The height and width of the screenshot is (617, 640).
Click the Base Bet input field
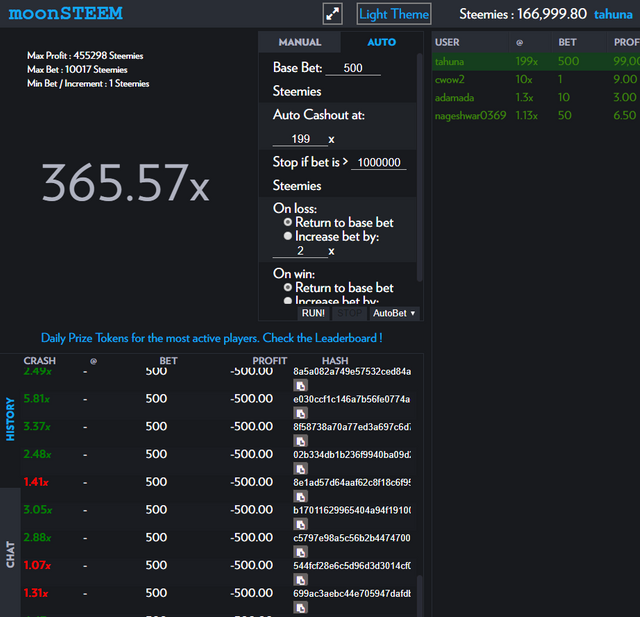(353, 68)
